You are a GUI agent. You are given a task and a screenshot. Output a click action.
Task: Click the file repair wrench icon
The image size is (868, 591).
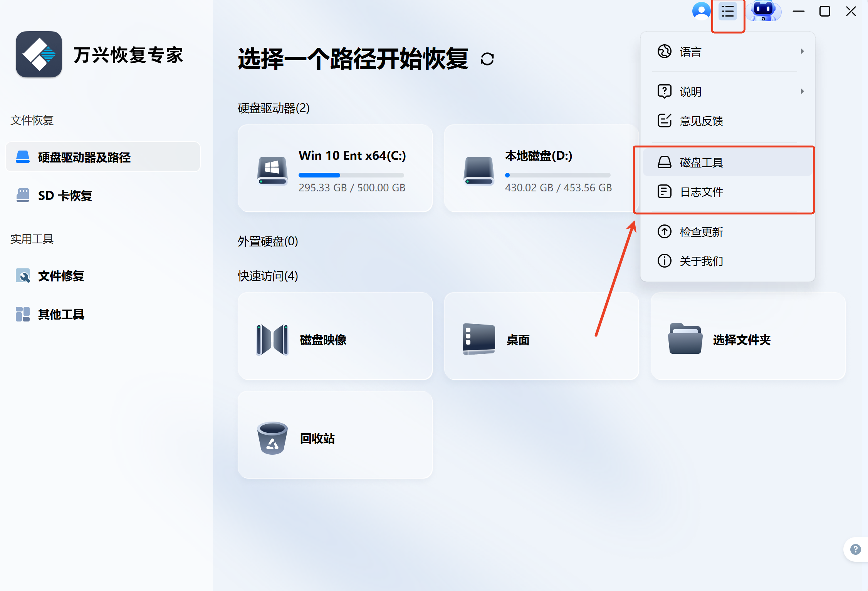pyautogui.click(x=23, y=276)
